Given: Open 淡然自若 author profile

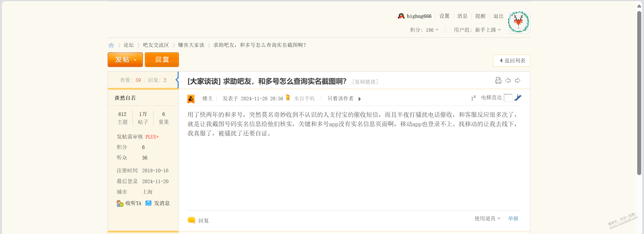Looking at the screenshot, I should coord(125,98).
